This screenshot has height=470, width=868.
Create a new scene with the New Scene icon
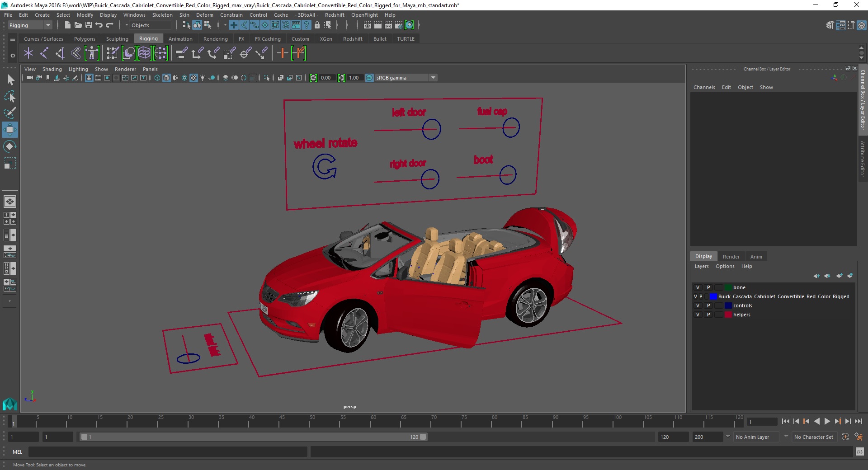click(67, 25)
